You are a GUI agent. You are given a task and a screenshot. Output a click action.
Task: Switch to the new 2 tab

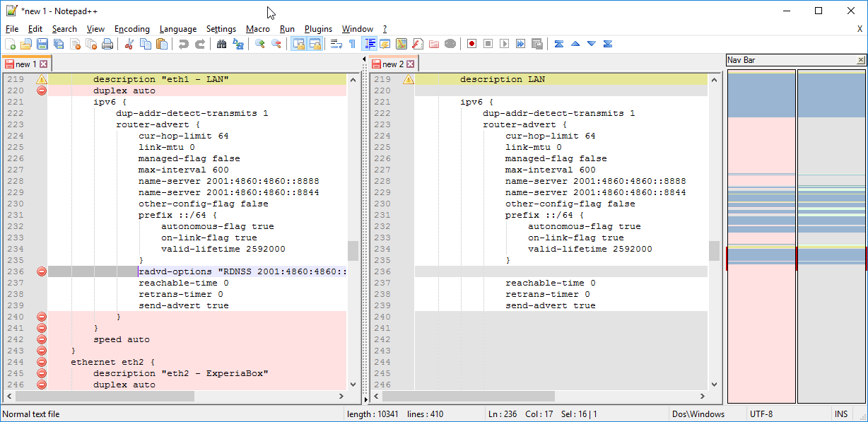[392, 64]
